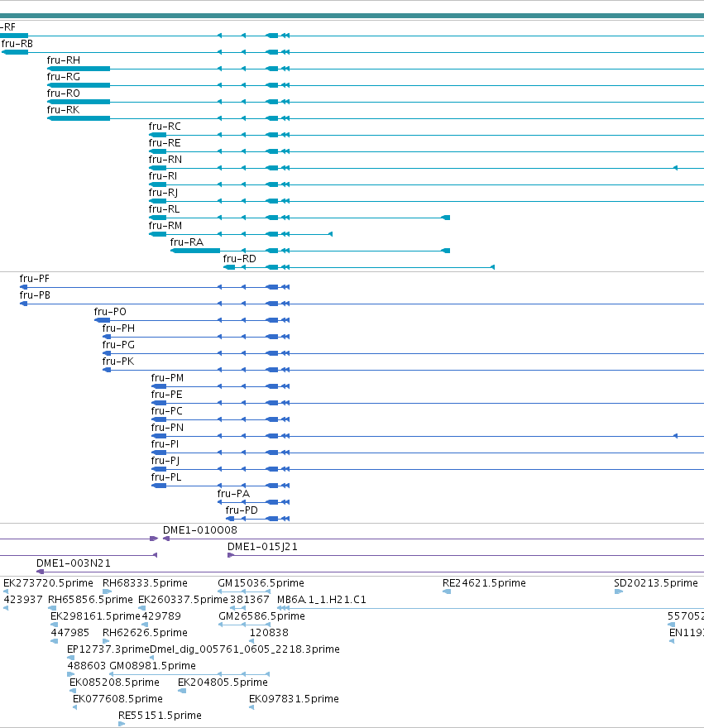Click the fru-RM transcript label

click(165, 226)
